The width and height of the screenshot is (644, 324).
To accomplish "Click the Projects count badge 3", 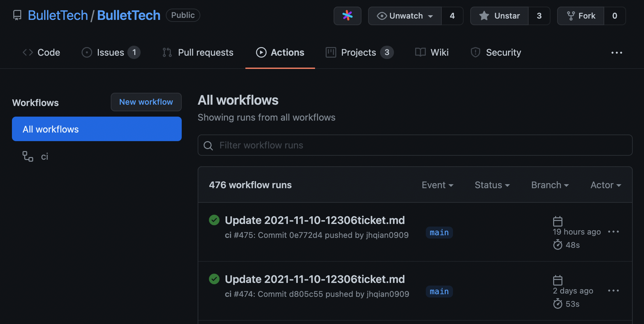I will (387, 52).
